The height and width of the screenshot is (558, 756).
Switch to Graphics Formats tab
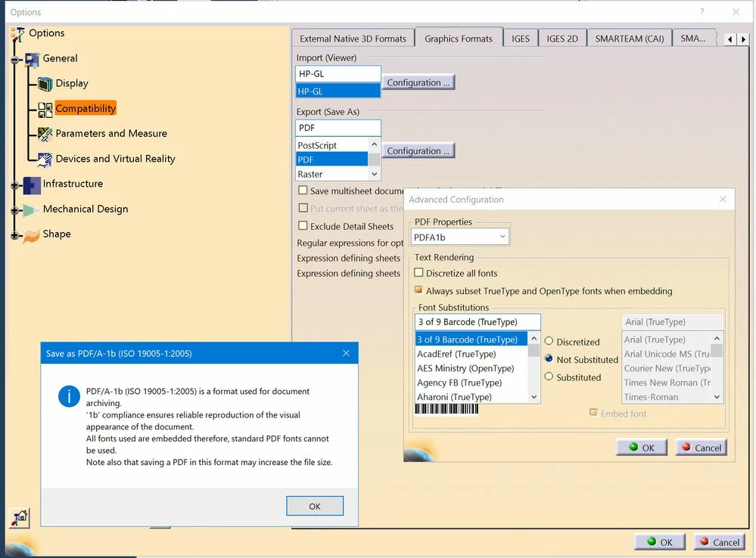pos(459,38)
